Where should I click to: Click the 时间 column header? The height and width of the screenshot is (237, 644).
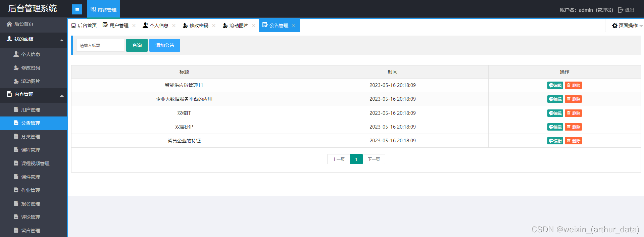click(x=392, y=72)
